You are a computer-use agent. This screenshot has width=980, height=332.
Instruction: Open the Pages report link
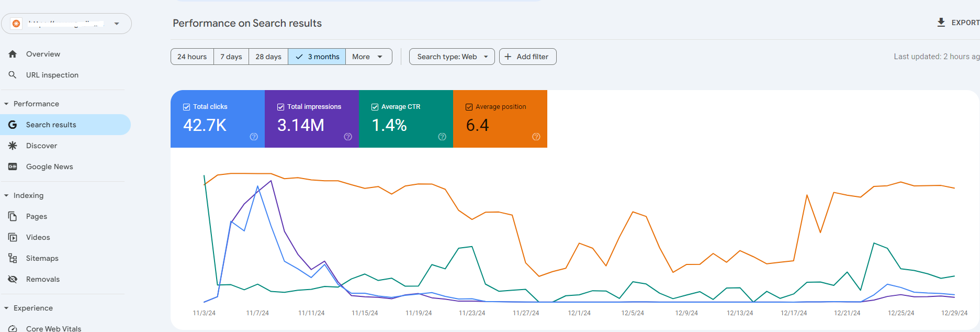[x=37, y=216]
